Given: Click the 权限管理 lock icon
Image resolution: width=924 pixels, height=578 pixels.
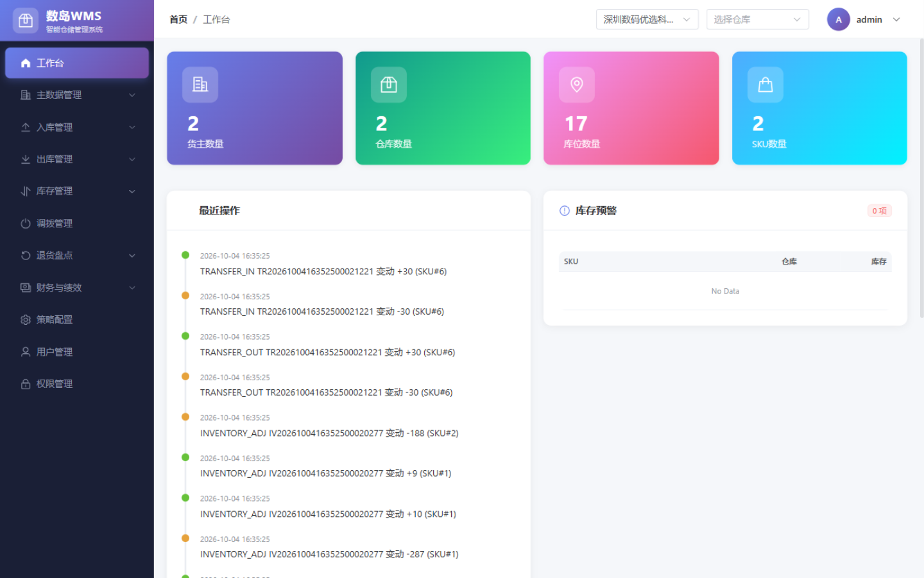Looking at the screenshot, I should click(x=26, y=384).
